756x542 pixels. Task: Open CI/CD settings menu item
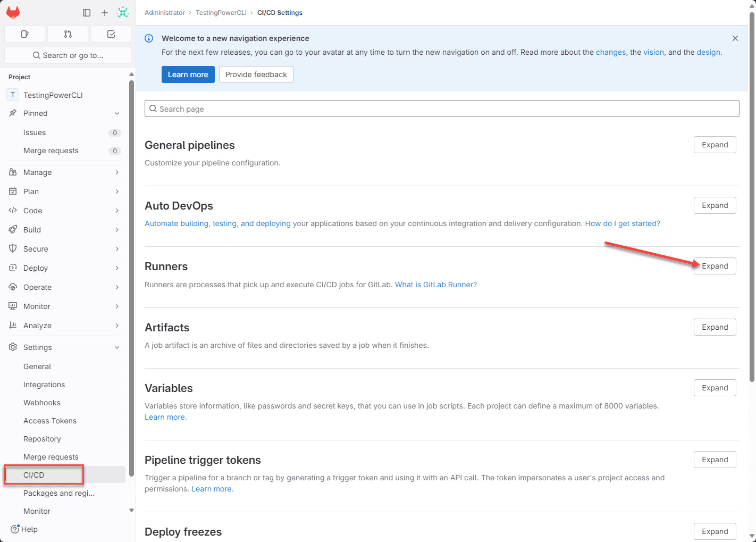[34, 475]
